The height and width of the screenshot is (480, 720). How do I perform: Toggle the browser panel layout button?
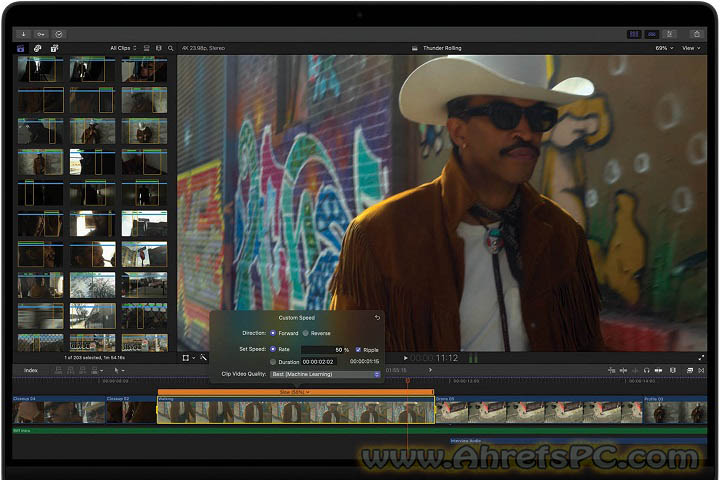click(634, 34)
